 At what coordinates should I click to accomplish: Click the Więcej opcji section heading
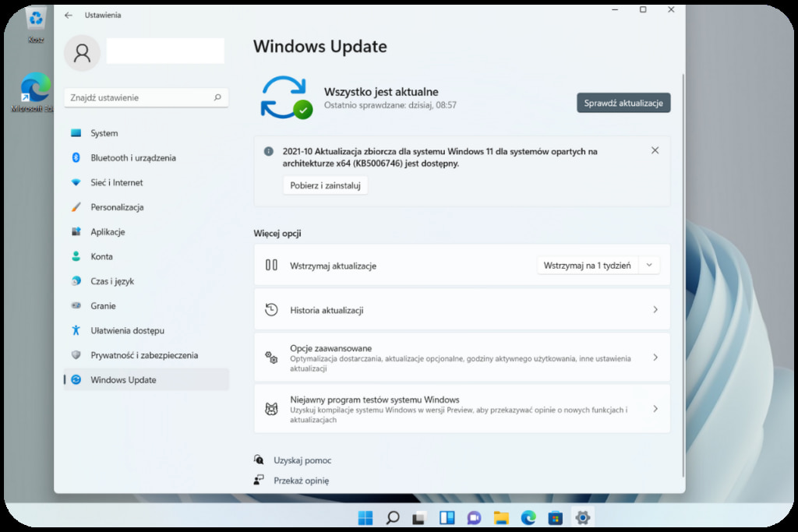[x=277, y=234]
